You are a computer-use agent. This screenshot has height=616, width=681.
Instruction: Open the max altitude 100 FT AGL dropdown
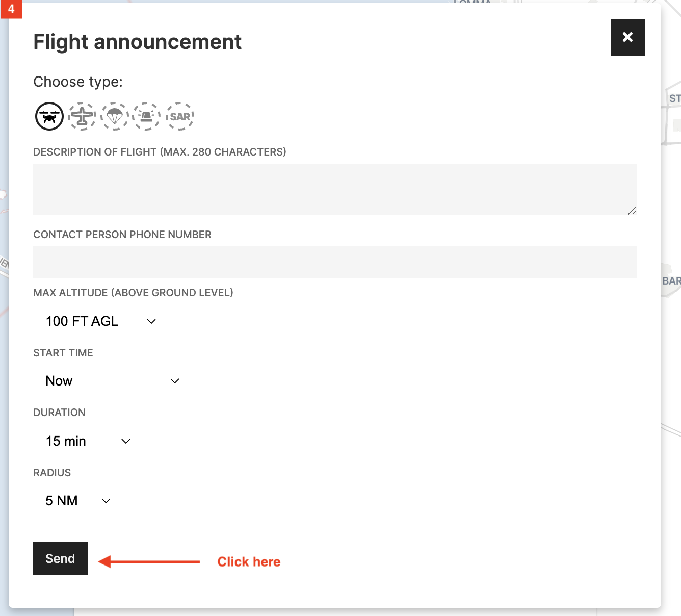pos(100,321)
